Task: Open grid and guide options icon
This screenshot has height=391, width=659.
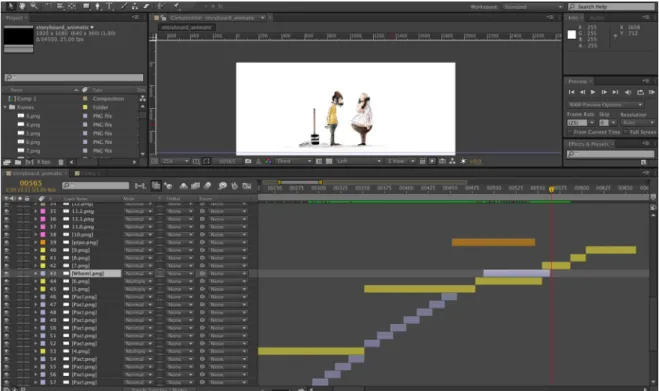Action: (x=196, y=161)
